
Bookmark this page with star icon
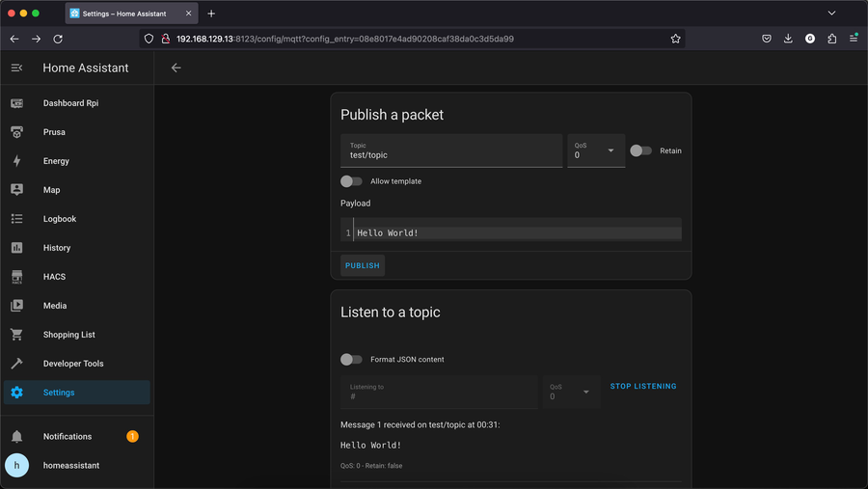click(x=675, y=39)
